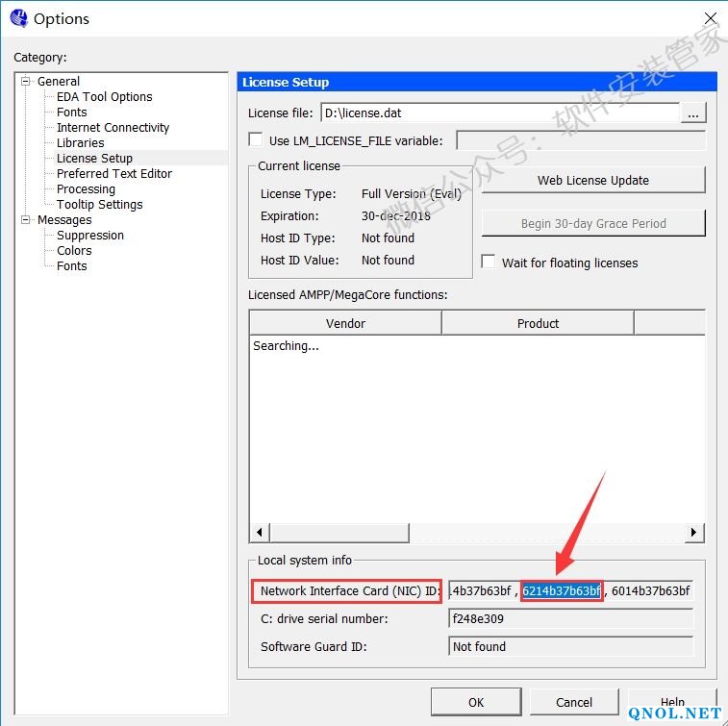This screenshot has width=728, height=726.
Task: Click the License file path field
Action: pyautogui.click(x=498, y=113)
